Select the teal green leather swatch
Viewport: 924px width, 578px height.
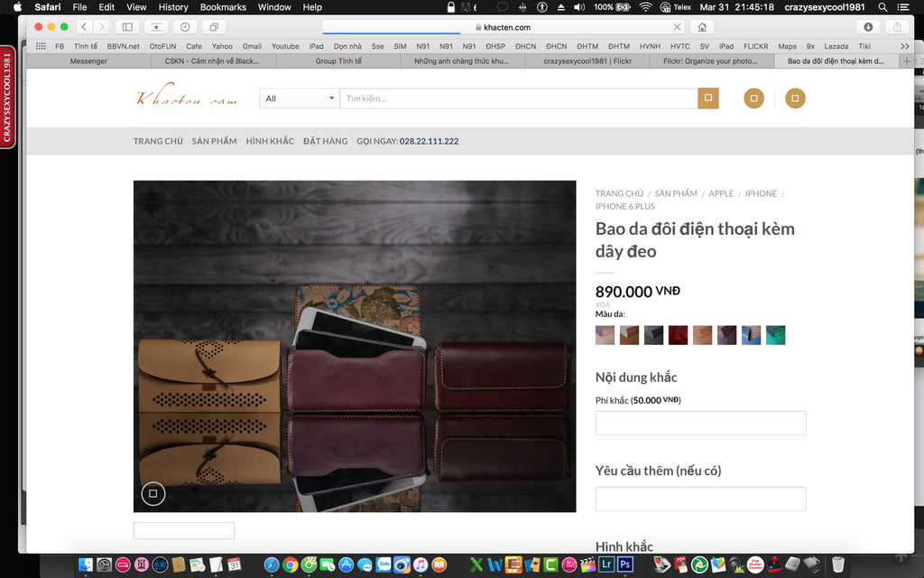coord(775,335)
